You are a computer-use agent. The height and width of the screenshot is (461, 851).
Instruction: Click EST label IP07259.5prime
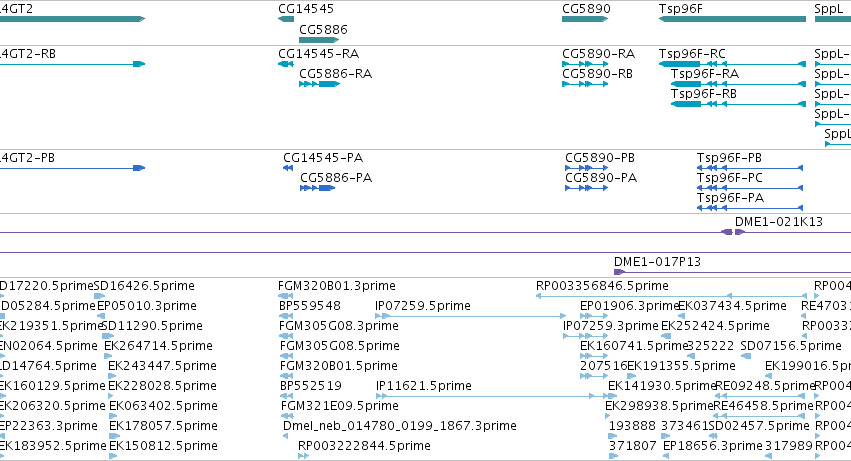(x=423, y=306)
